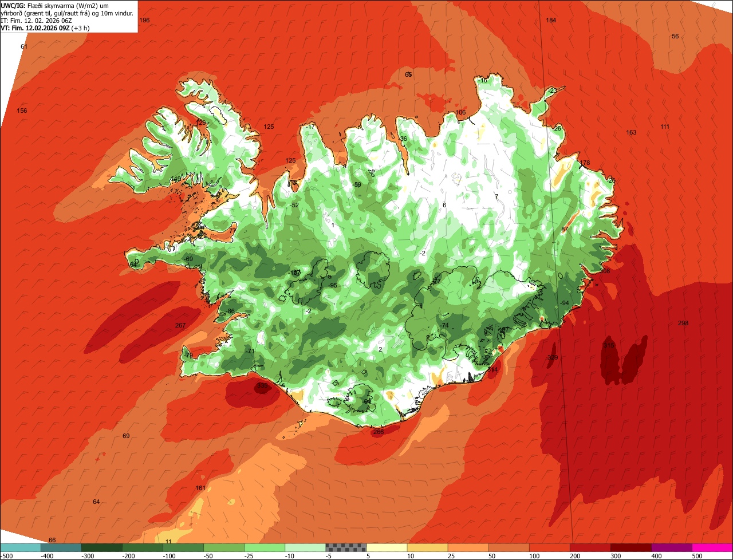The width and height of the screenshot is (733, 560).
Task: Select the '266' value off the south coast
Action: click(379, 432)
